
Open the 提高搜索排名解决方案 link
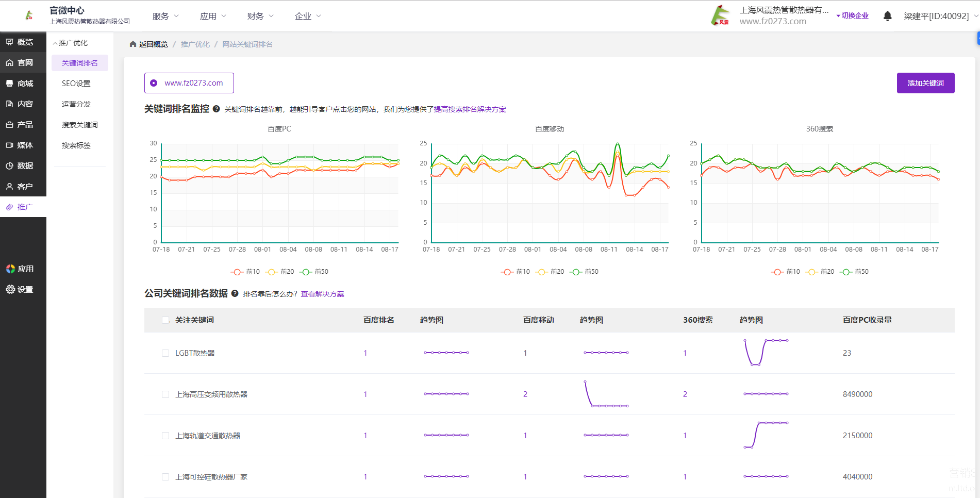click(470, 109)
